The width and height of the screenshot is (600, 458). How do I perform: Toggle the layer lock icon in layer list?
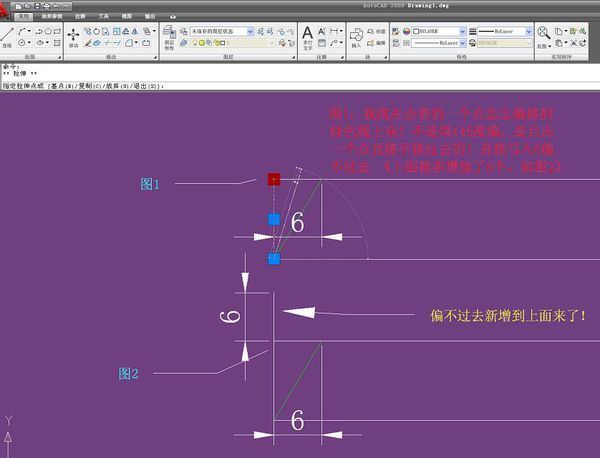click(209, 43)
